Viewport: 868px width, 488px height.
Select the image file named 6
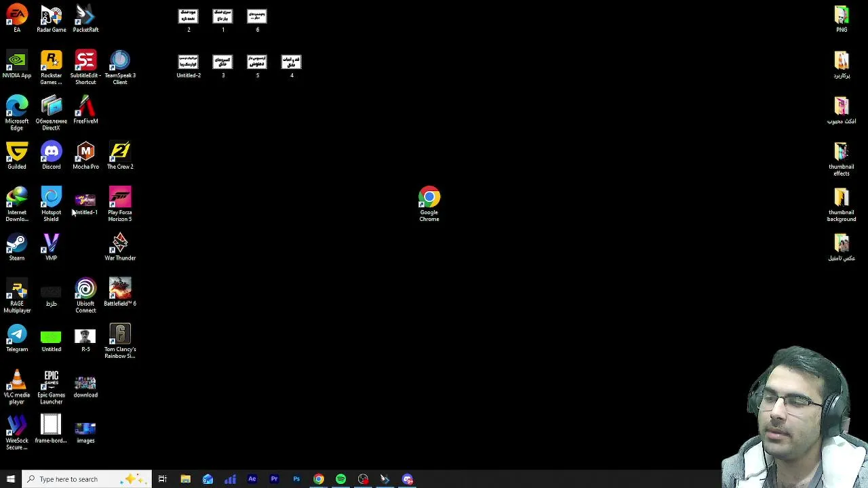(257, 20)
